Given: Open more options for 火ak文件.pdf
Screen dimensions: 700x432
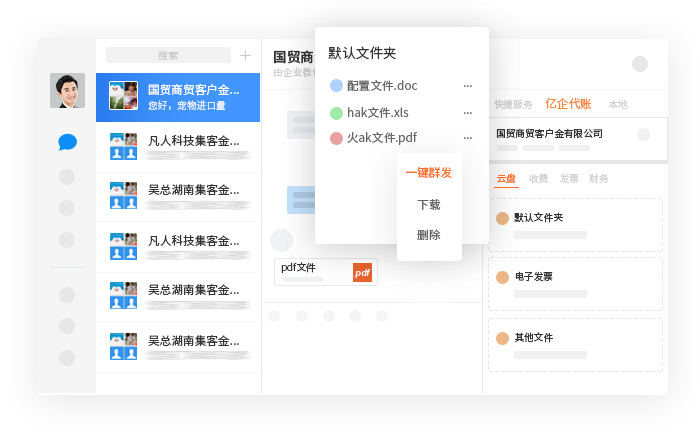Looking at the screenshot, I should 467,138.
